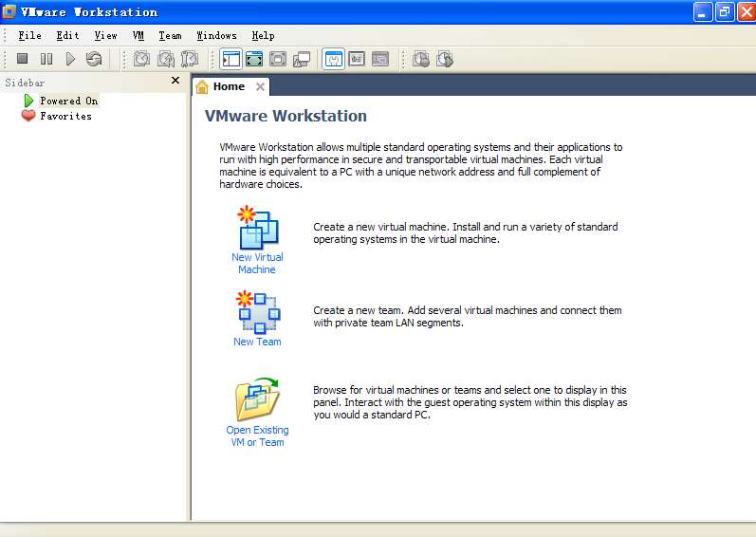
Task: Close the Sidebar panel
Action: [175, 81]
